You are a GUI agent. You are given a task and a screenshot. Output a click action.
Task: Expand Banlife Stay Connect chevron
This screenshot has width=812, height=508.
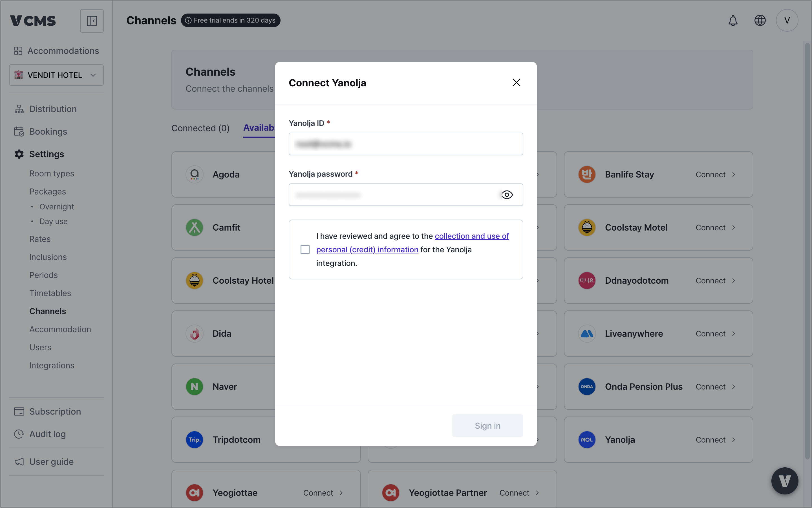point(734,174)
